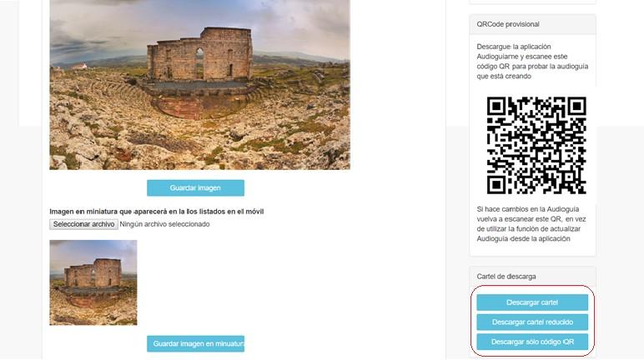Download only the QR code
The height and width of the screenshot is (360, 644).
click(x=532, y=342)
